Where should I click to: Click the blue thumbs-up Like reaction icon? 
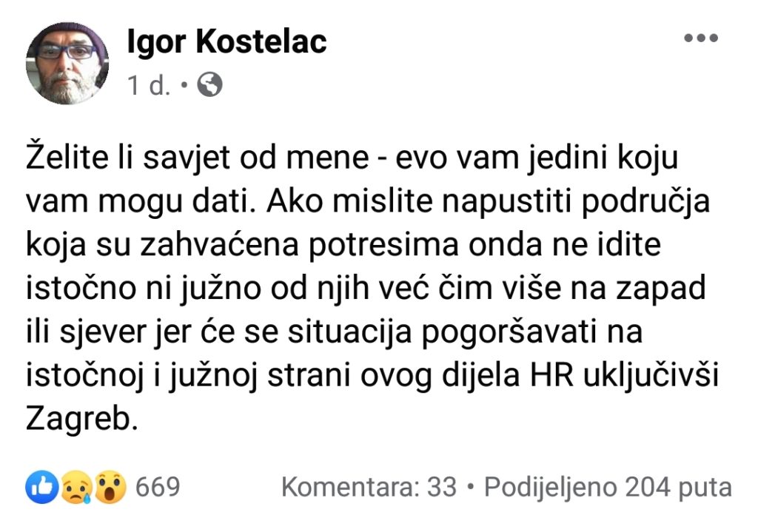tap(41, 487)
